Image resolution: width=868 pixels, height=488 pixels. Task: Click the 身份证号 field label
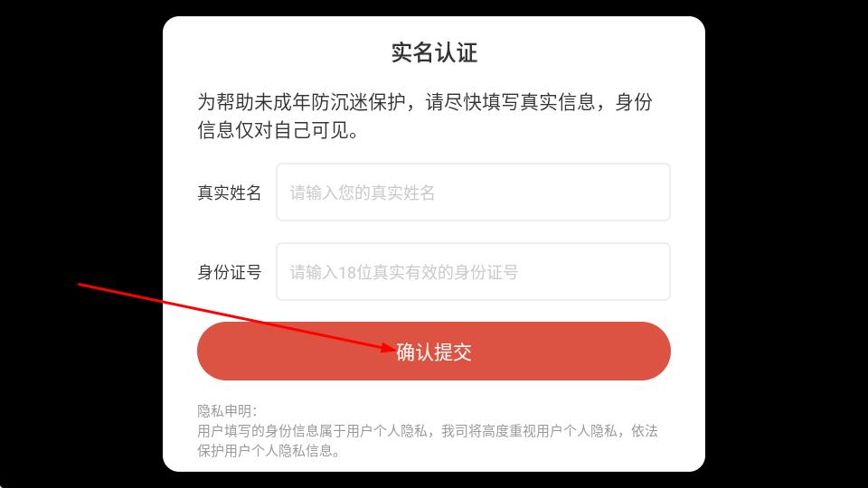click(x=229, y=272)
